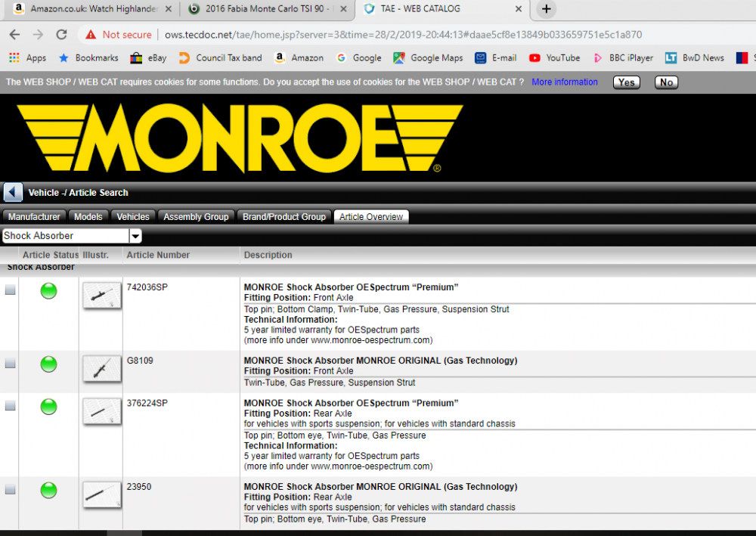This screenshot has width=756, height=536.
Task: Click green status light for 23950
Action: (48, 490)
